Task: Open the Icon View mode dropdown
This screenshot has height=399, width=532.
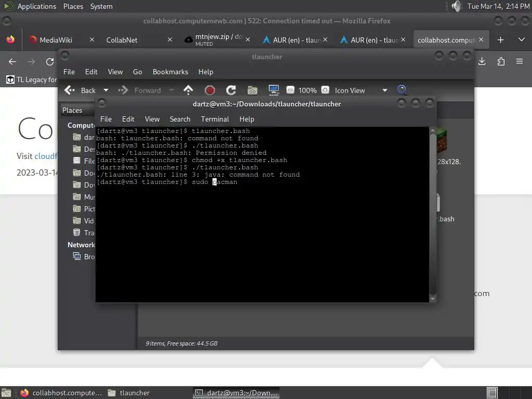Action: pyautogui.click(x=361, y=90)
